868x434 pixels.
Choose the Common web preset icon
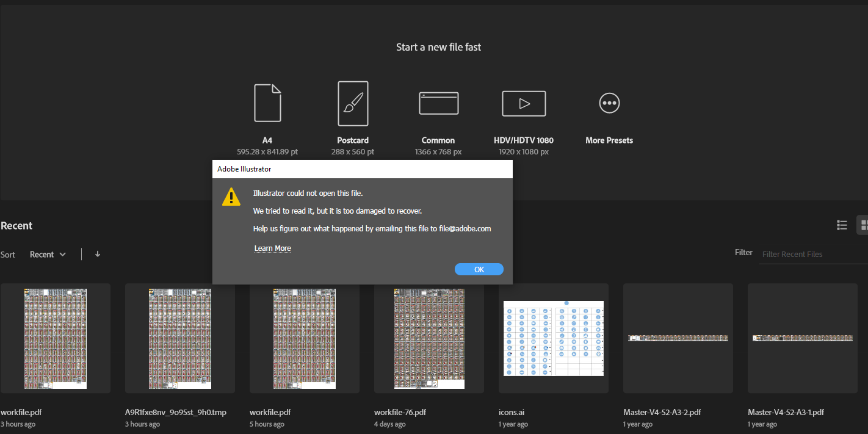(x=438, y=103)
